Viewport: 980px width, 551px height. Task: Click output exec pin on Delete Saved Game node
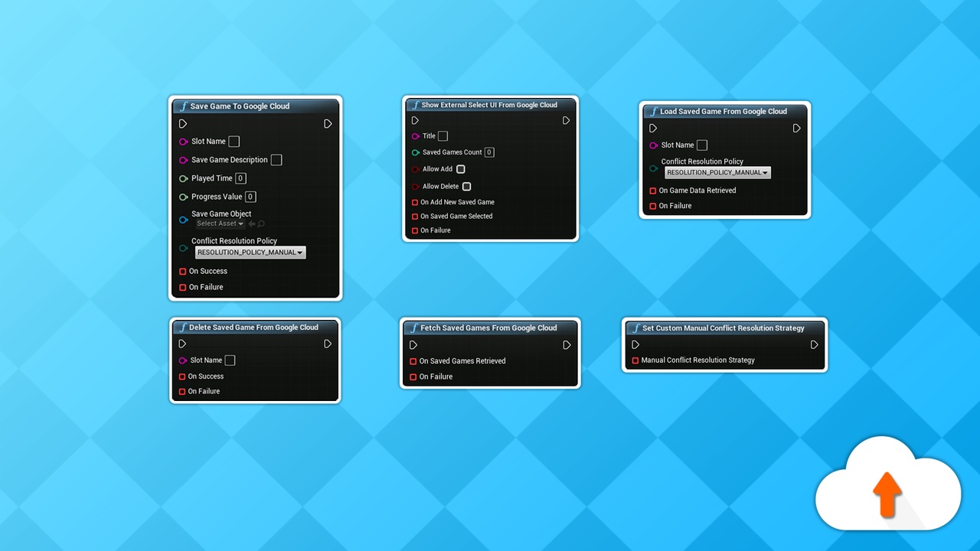click(328, 344)
